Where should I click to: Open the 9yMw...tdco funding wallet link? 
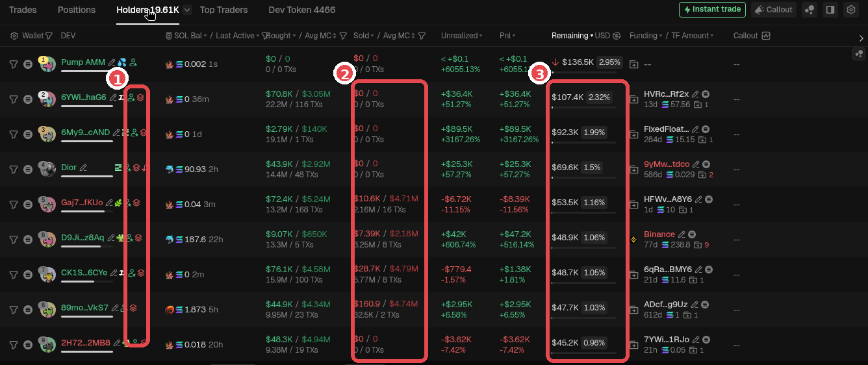pyautogui.click(x=667, y=164)
